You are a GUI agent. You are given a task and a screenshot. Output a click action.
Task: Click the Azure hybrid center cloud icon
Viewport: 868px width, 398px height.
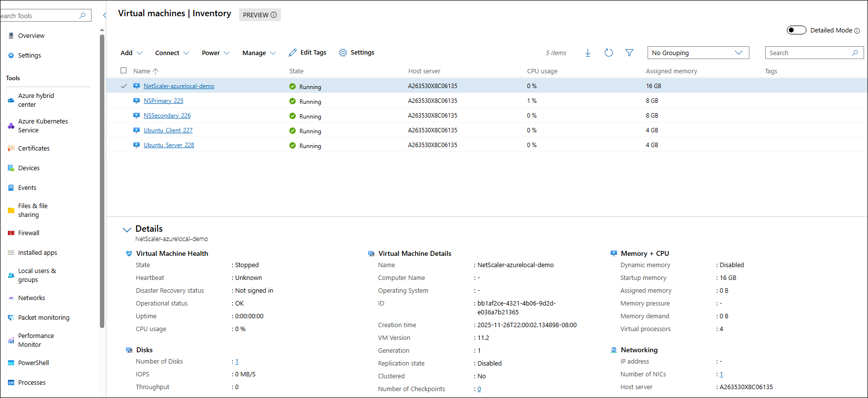coord(11,100)
